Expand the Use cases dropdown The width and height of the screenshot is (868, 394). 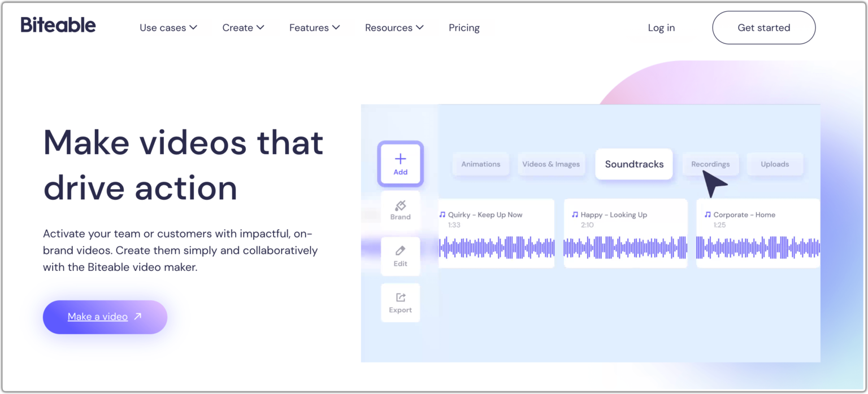pos(168,28)
